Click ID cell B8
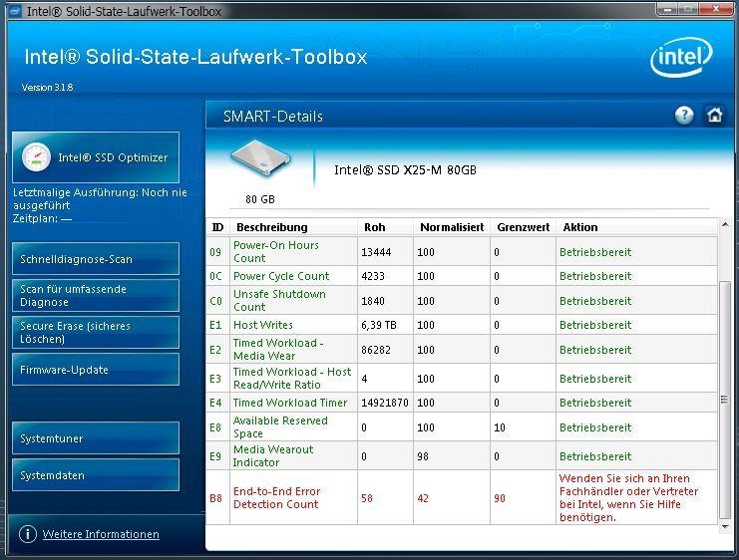Screen dimensions: 739x560 point(215,498)
